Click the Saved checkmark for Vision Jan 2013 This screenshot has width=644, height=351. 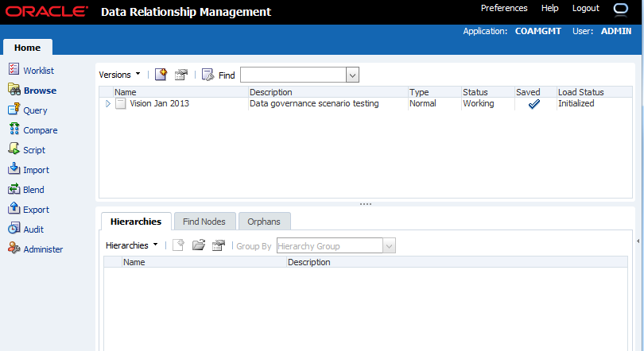pos(534,104)
